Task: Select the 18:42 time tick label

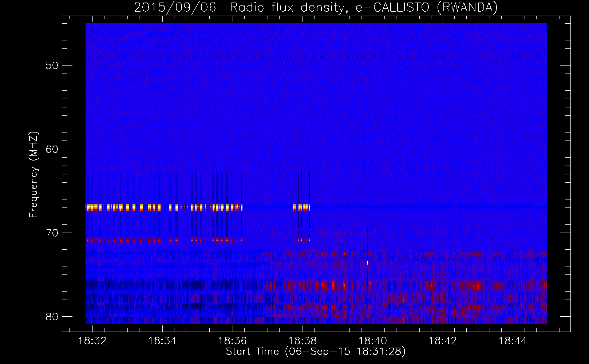Action: [443, 341]
